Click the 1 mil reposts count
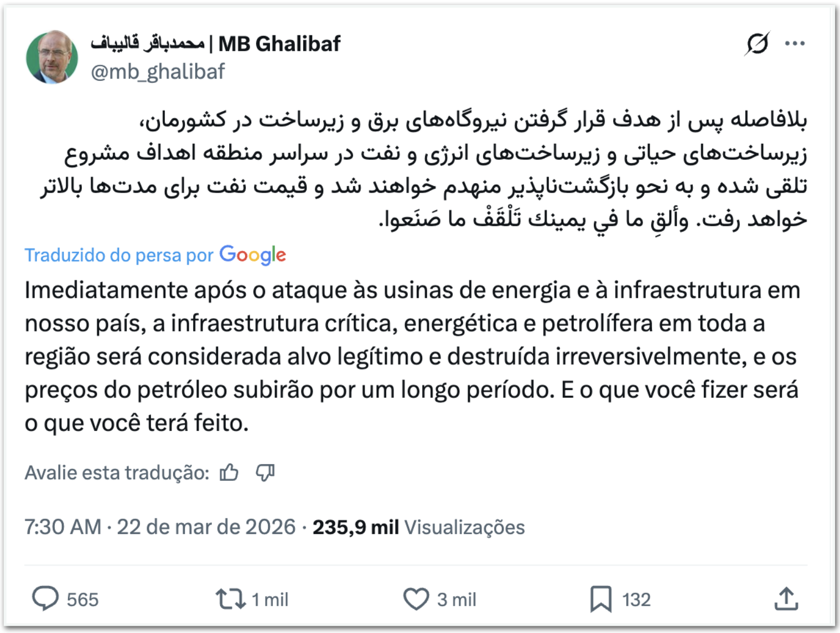840x633 pixels. pyautogui.click(x=270, y=600)
